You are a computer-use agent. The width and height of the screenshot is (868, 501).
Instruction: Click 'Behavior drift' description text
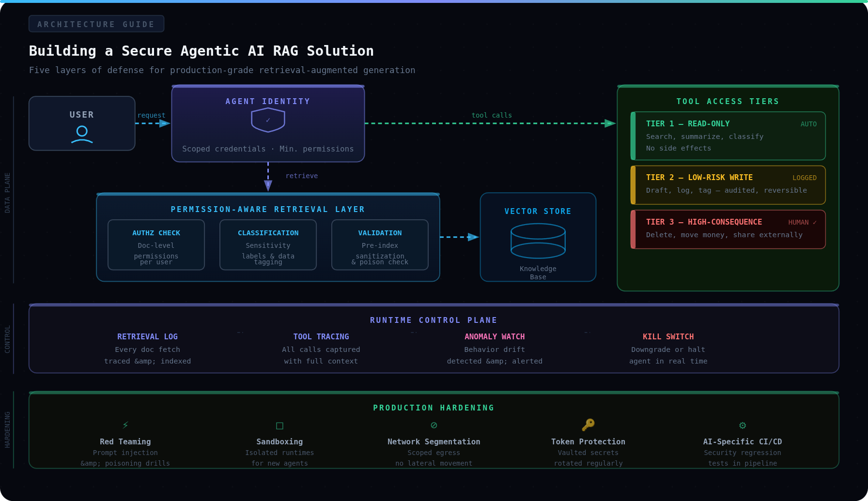click(x=495, y=350)
